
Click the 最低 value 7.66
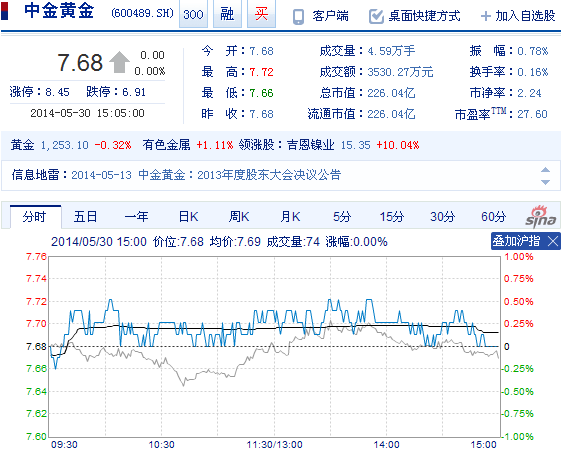click(x=261, y=93)
